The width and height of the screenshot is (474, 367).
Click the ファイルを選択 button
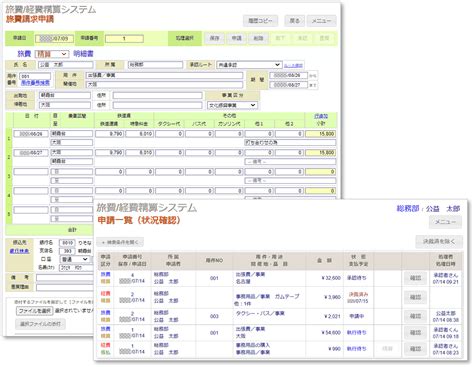point(35,311)
